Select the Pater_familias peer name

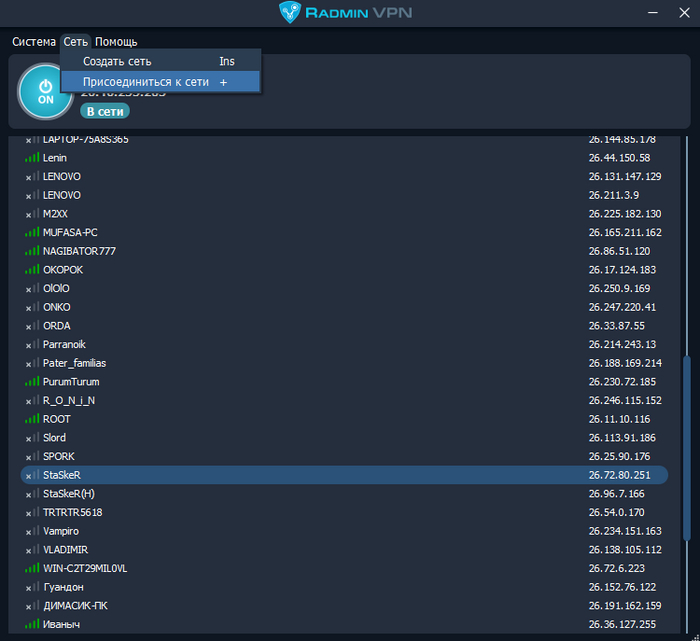pyautogui.click(x=75, y=363)
